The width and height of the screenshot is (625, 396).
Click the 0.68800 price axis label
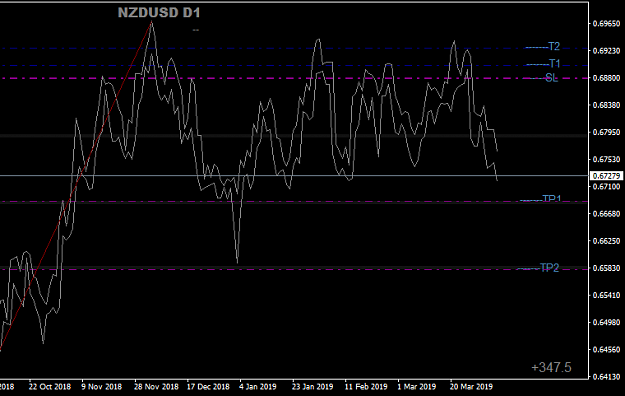607,78
